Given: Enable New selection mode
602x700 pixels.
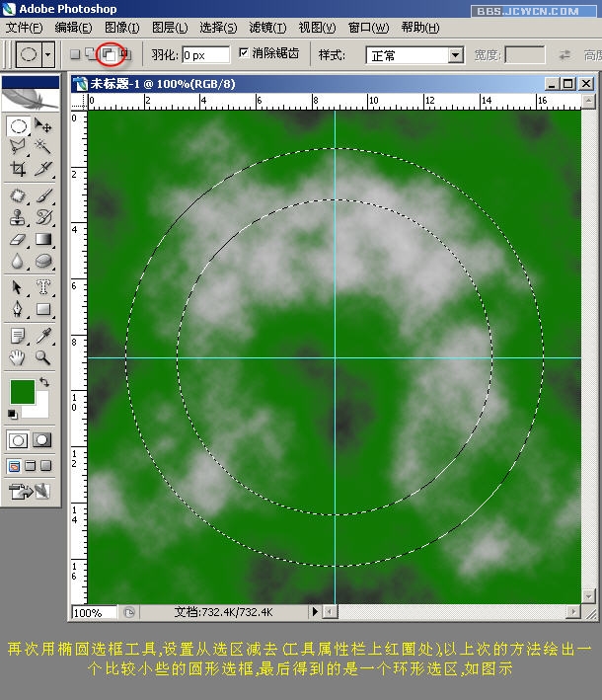Looking at the screenshot, I should pyautogui.click(x=75, y=54).
